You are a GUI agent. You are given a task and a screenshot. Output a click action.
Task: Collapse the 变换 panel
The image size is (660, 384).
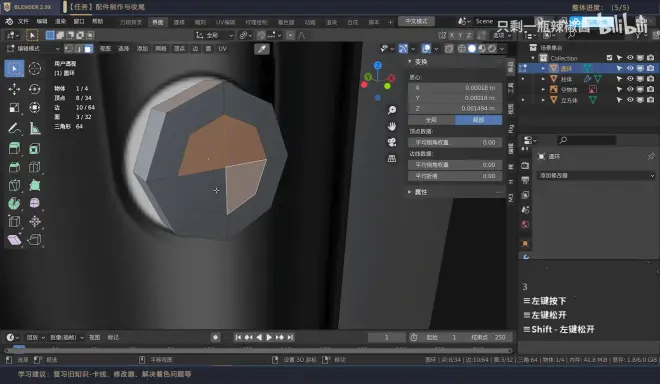410,61
